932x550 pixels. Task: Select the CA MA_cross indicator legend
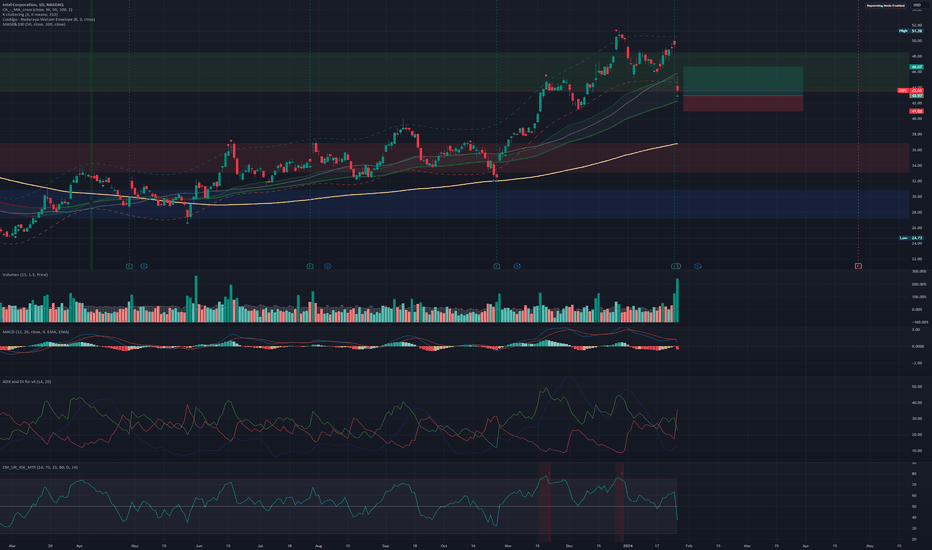click(37, 10)
